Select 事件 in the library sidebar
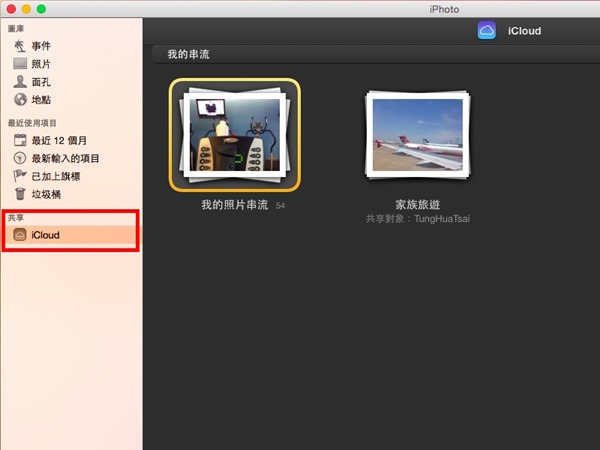 click(x=41, y=46)
